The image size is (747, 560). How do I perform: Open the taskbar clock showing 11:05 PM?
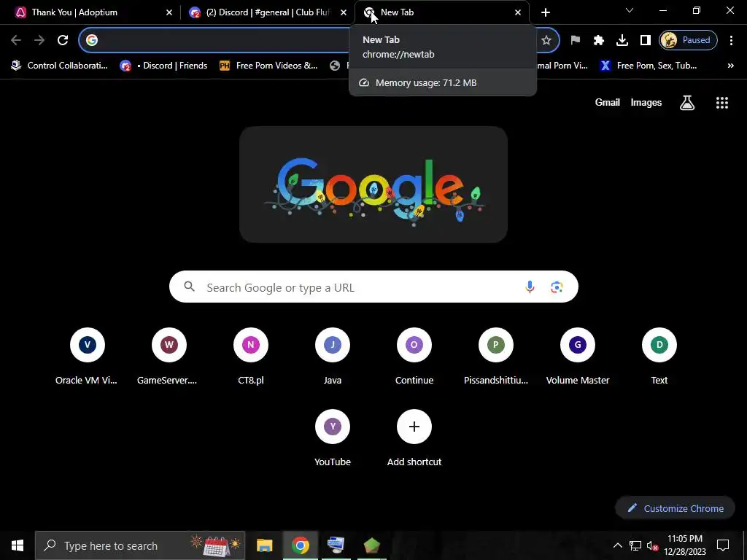(x=684, y=545)
